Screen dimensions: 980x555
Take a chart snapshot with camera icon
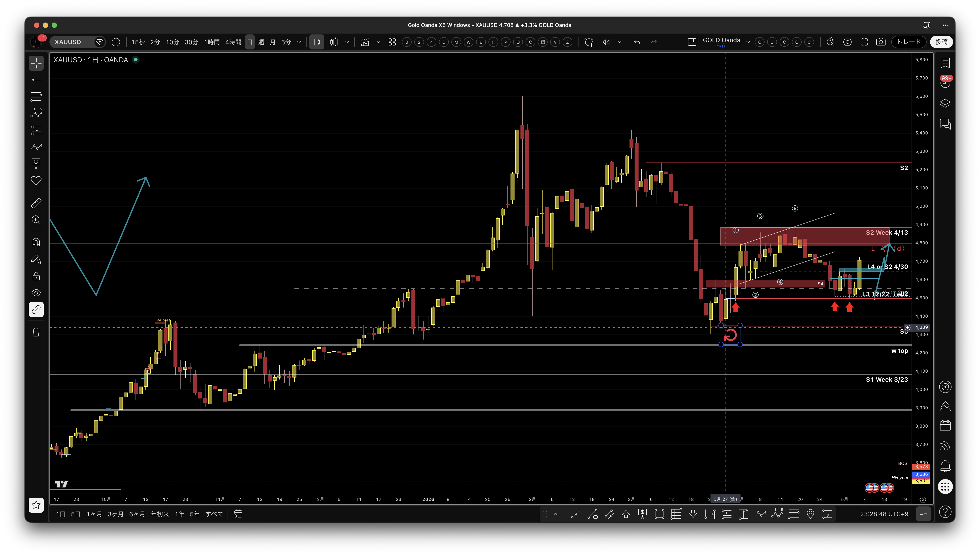880,42
